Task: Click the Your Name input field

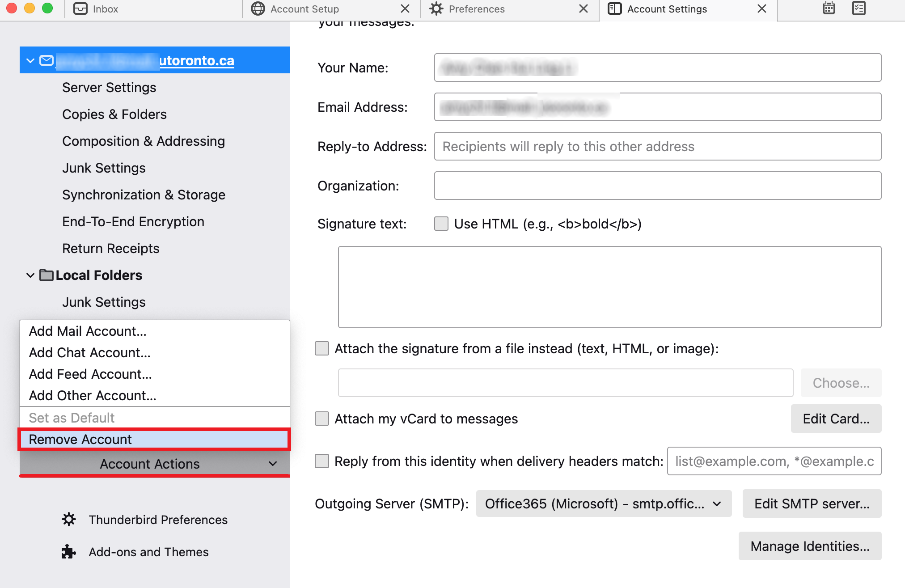Action: point(658,68)
